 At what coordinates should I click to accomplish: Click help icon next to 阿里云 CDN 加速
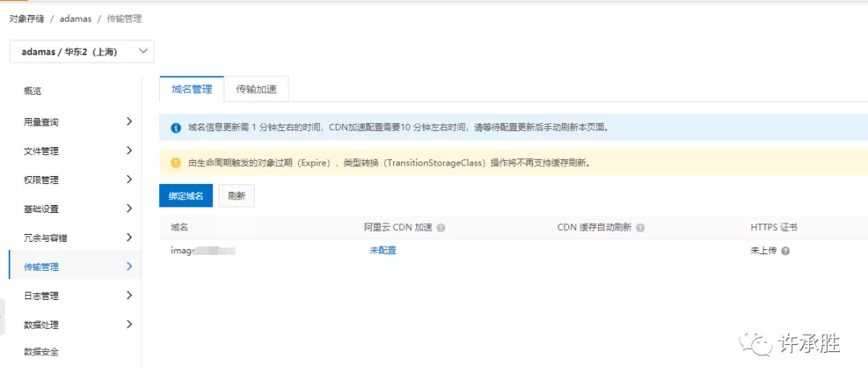(x=441, y=228)
